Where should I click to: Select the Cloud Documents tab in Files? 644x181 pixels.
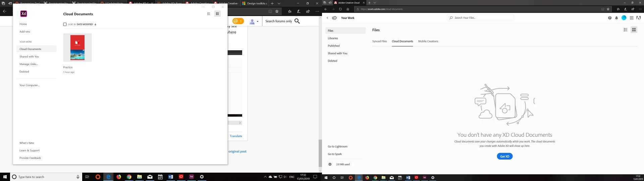402,41
